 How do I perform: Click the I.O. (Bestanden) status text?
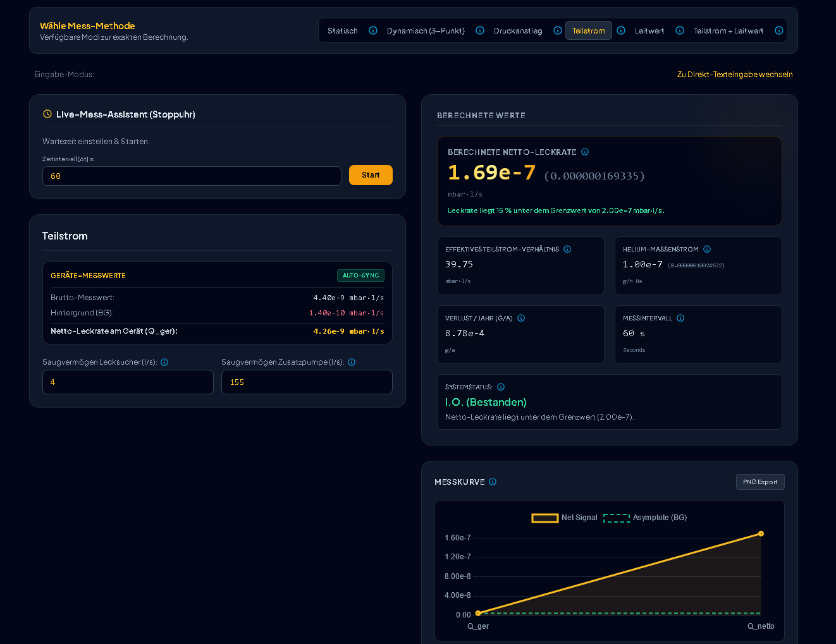click(x=486, y=402)
